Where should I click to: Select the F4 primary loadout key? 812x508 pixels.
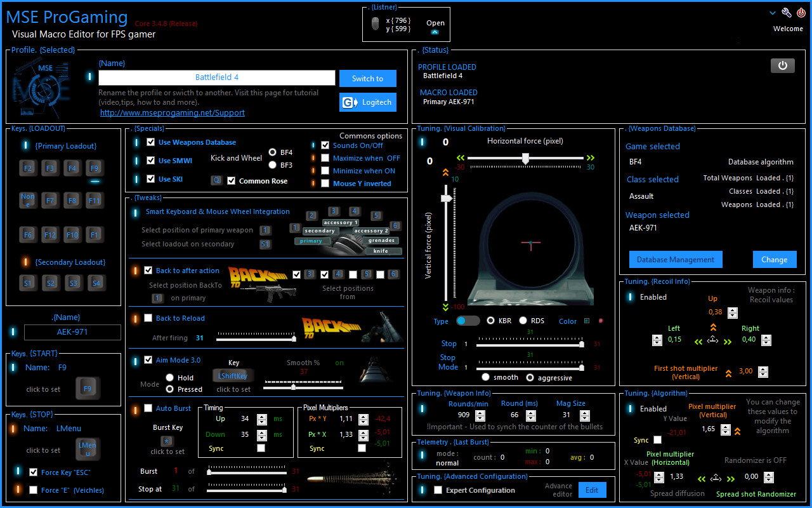tap(72, 168)
